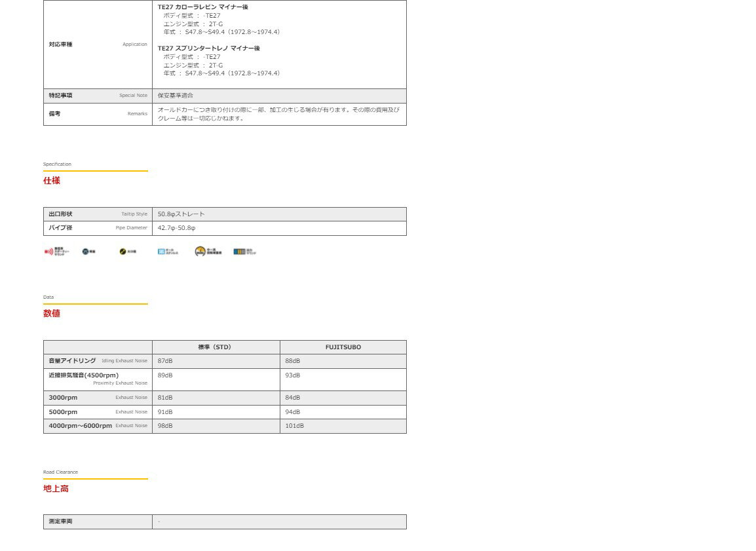This screenshot has height=551, width=756.
Task: Click the 測定車両 row label
Action: (x=61, y=522)
